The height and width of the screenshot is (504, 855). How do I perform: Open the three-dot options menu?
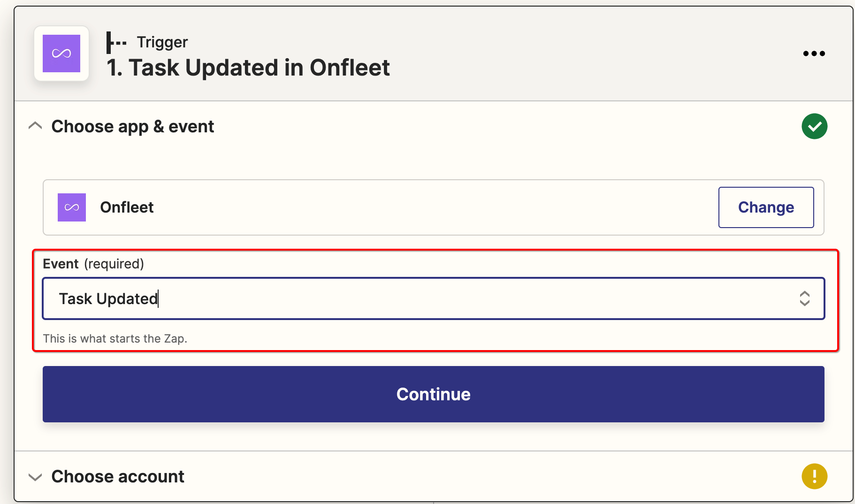[814, 53]
